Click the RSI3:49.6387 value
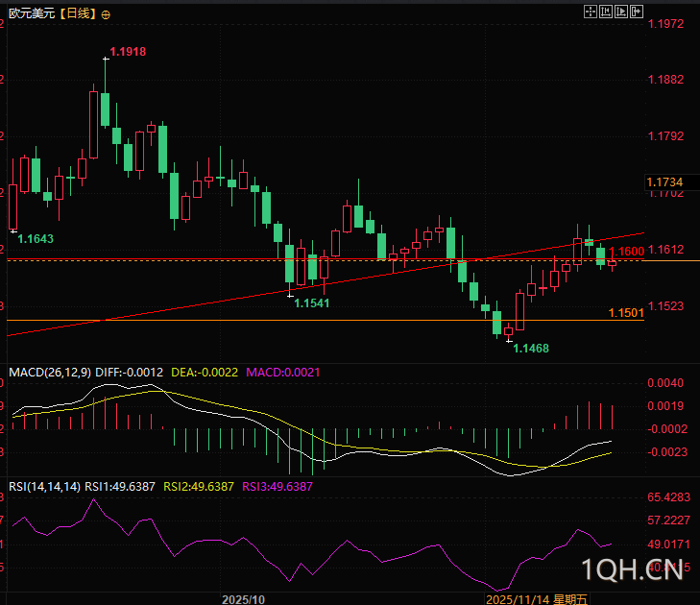Screen dimensions: 700x605 (x=278, y=487)
